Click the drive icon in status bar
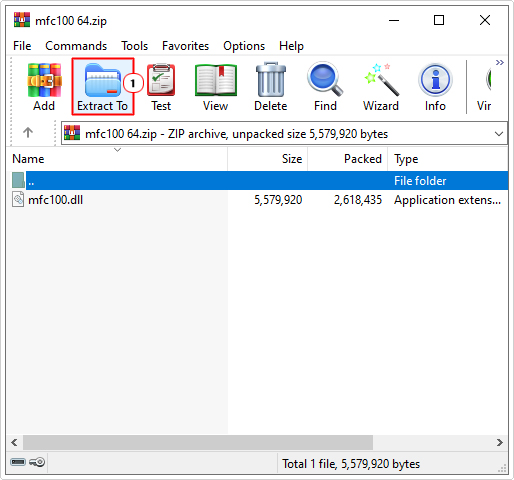514x480 pixels. [x=18, y=462]
